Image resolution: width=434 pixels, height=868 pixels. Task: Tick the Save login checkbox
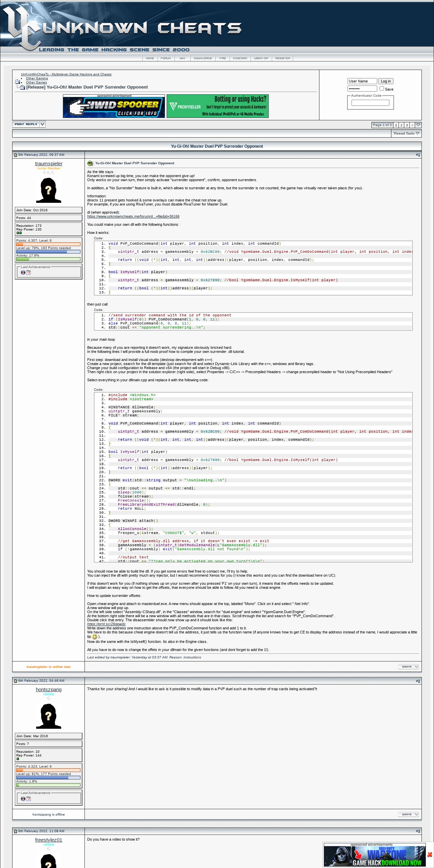pyautogui.click(x=382, y=89)
